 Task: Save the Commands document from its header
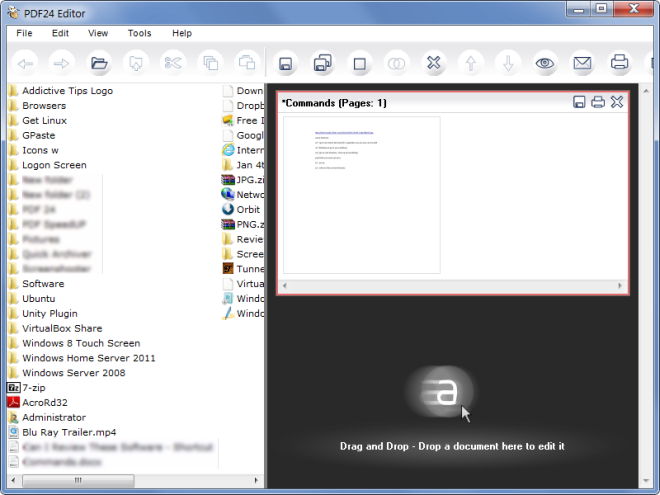[x=579, y=102]
